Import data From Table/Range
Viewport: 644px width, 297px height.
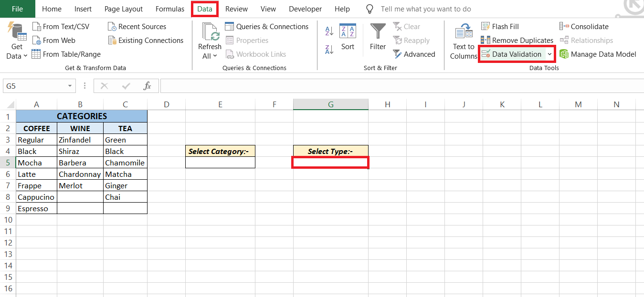(66, 54)
